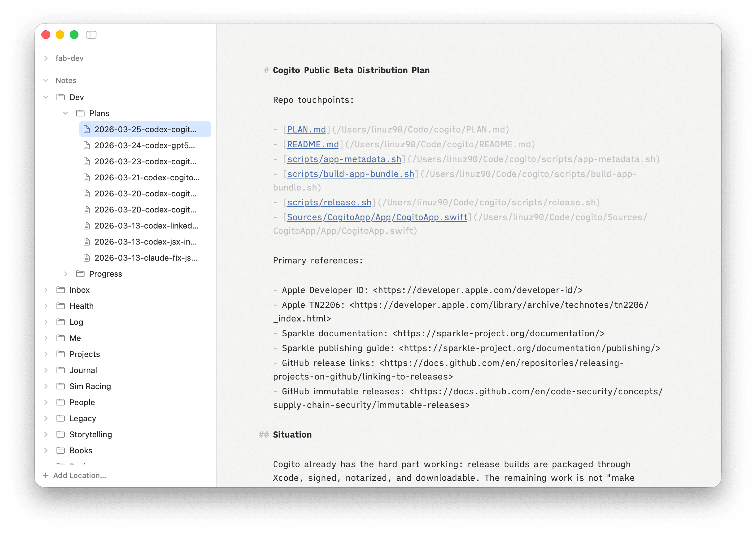Toggle the sidebar visibility icon
This screenshot has width=756, height=533.
[91, 35]
